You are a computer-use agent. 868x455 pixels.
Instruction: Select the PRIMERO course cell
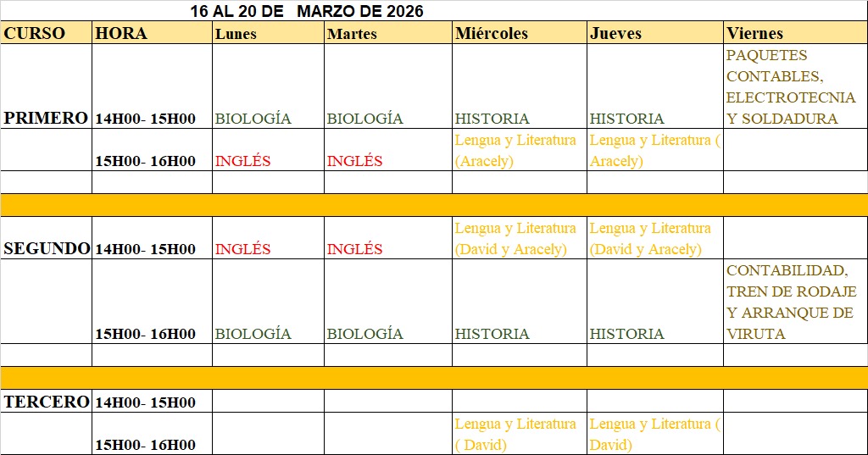(46, 118)
